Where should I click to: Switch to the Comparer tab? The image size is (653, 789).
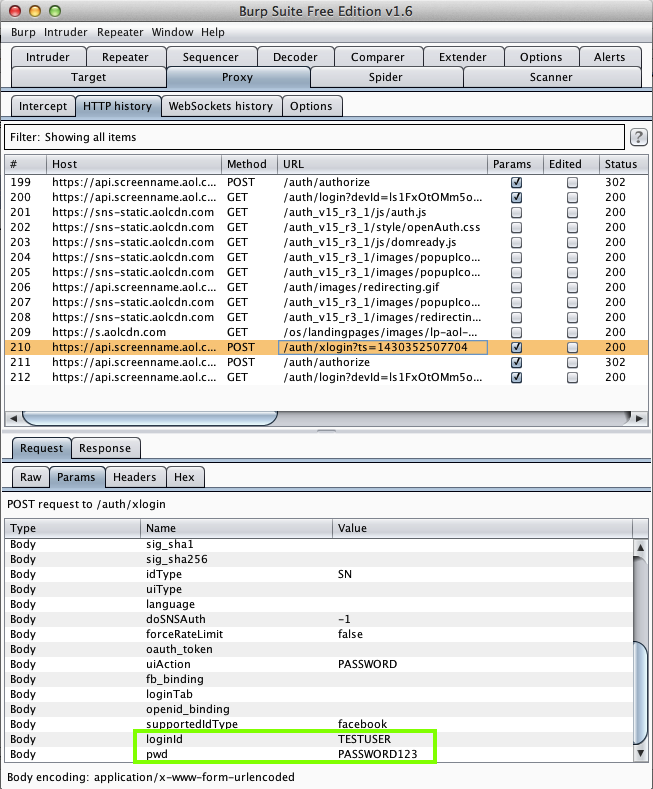(378, 57)
